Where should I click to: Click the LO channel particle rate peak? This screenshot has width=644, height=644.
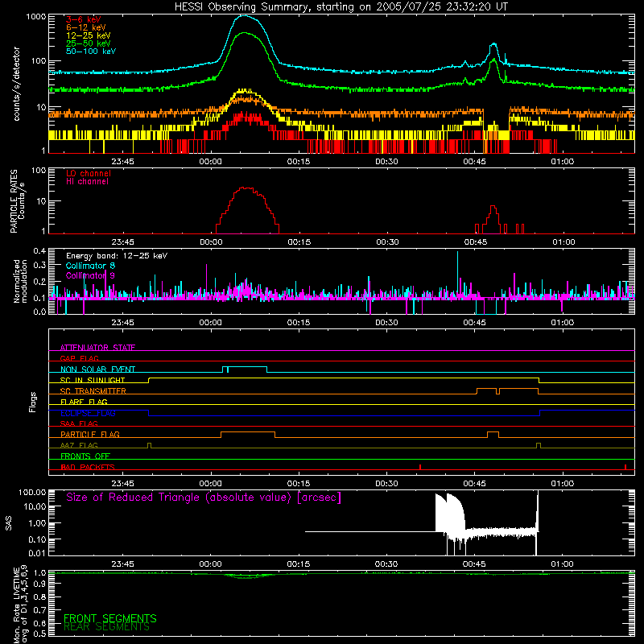[246, 188]
